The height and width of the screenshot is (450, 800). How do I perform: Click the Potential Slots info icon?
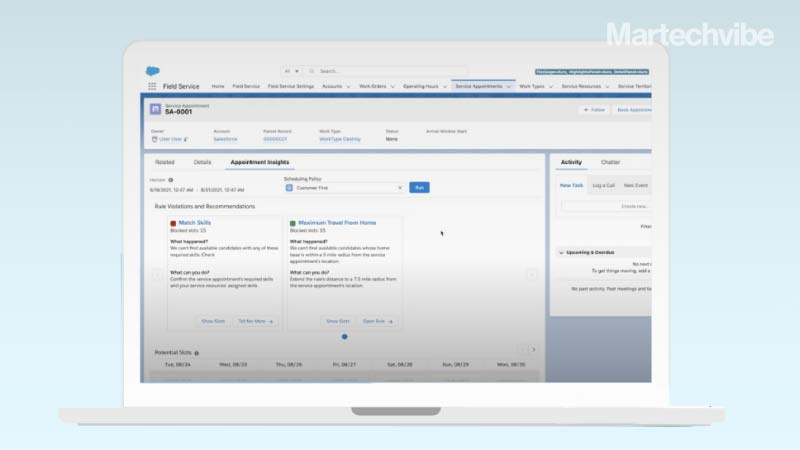coord(197,353)
